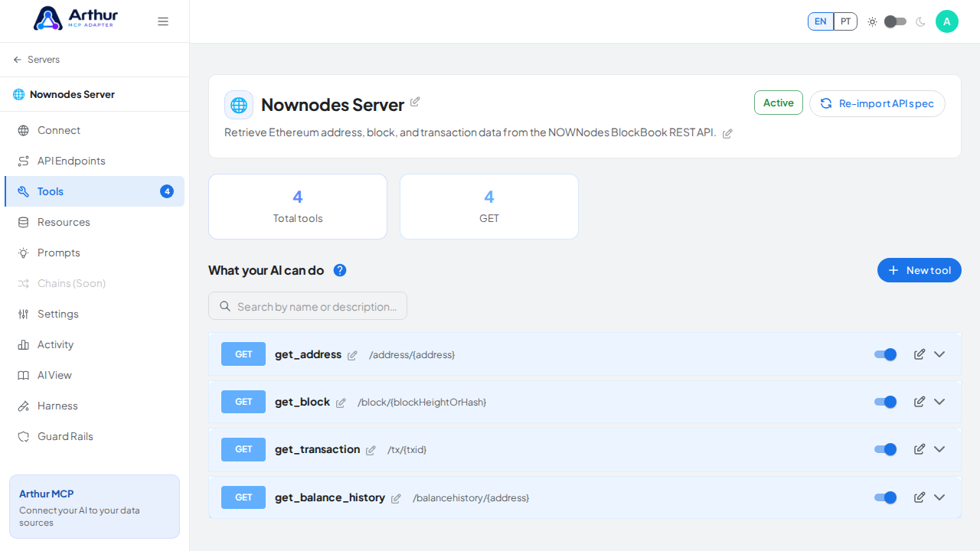980x551 pixels.
Task: Edit the get_transaction tool
Action: coord(920,449)
